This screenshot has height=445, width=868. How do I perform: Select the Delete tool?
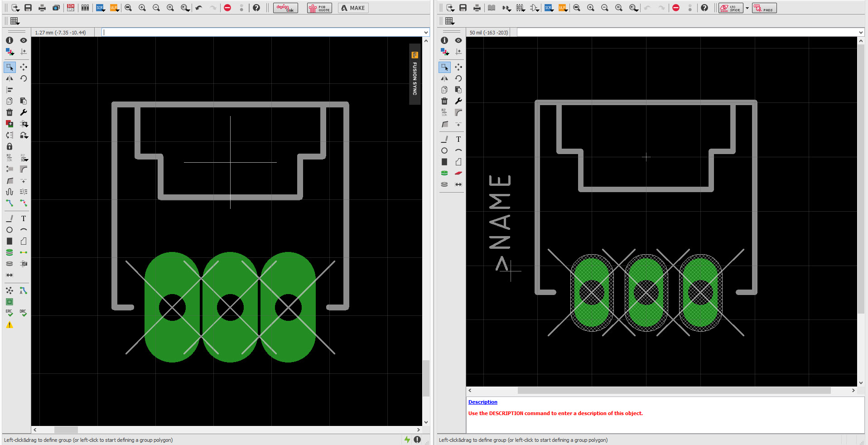(x=10, y=112)
